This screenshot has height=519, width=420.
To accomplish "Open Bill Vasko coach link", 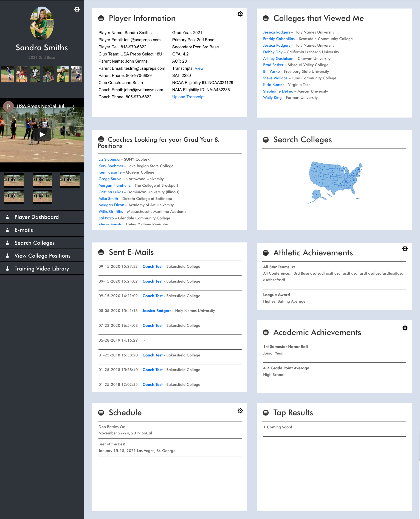I will [271, 71].
